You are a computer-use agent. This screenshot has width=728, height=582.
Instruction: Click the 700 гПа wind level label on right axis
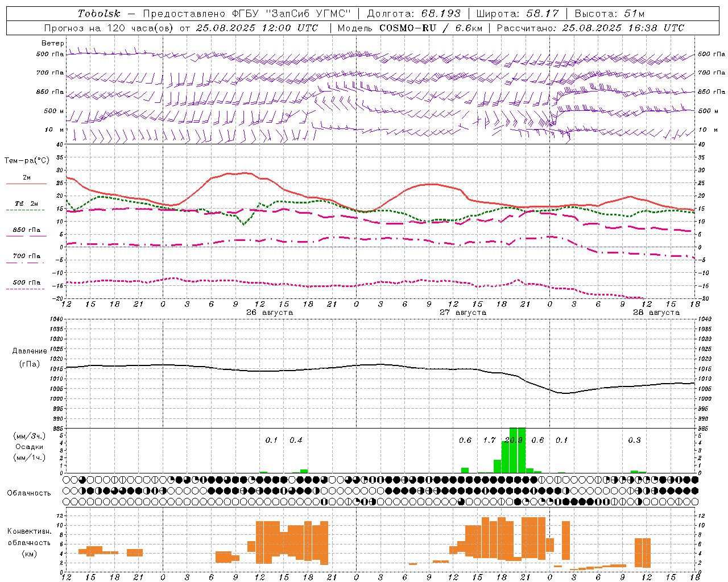(x=712, y=73)
